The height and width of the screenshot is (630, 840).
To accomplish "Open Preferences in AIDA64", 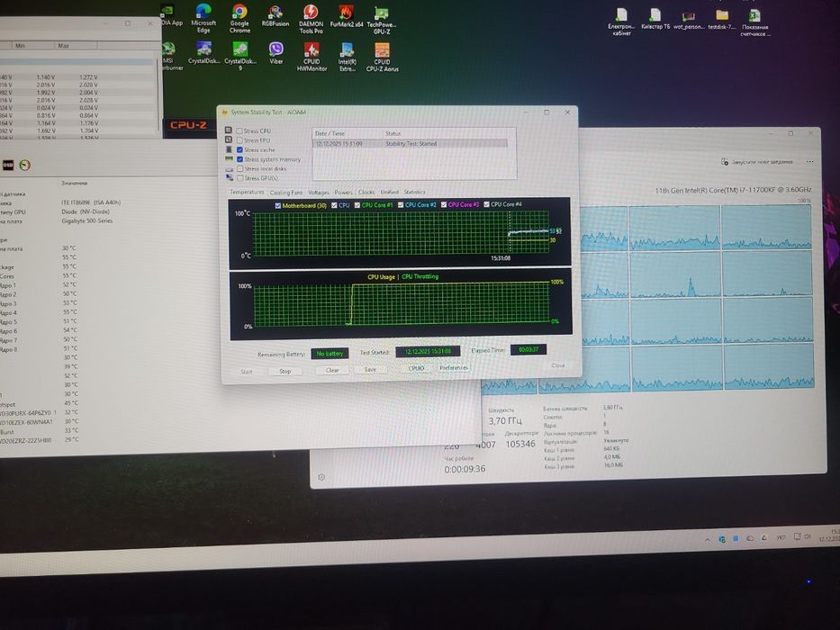I will pos(454,368).
